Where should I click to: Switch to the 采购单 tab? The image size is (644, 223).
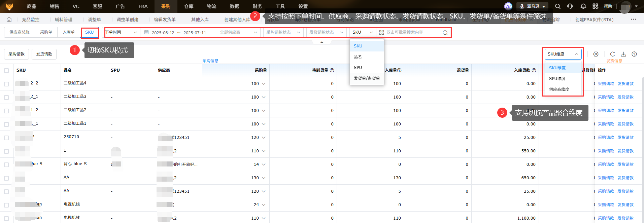click(x=46, y=32)
